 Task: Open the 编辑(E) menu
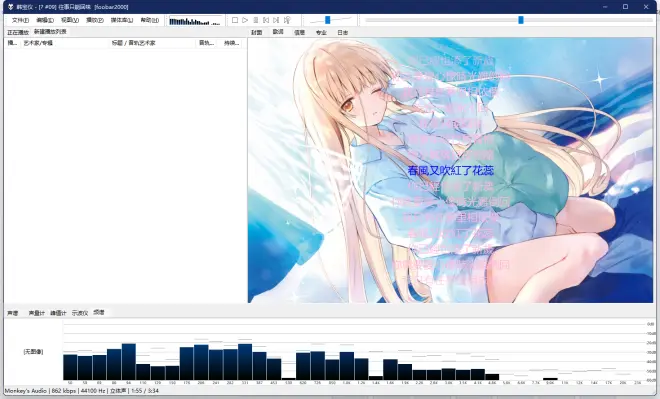point(45,20)
